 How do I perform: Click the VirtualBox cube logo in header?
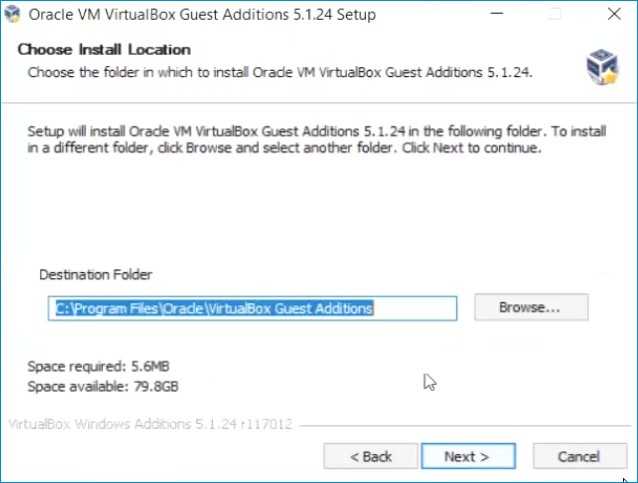tap(602, 67)
